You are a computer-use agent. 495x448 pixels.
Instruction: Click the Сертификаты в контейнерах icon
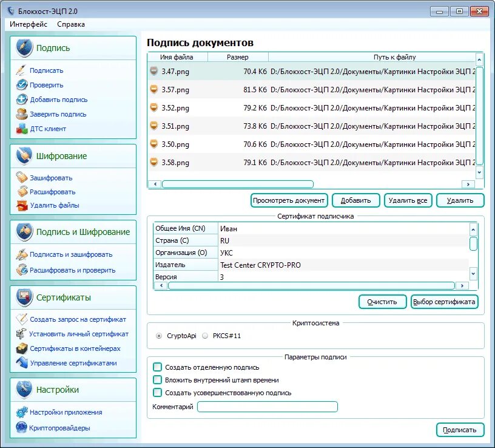point(22,348)
